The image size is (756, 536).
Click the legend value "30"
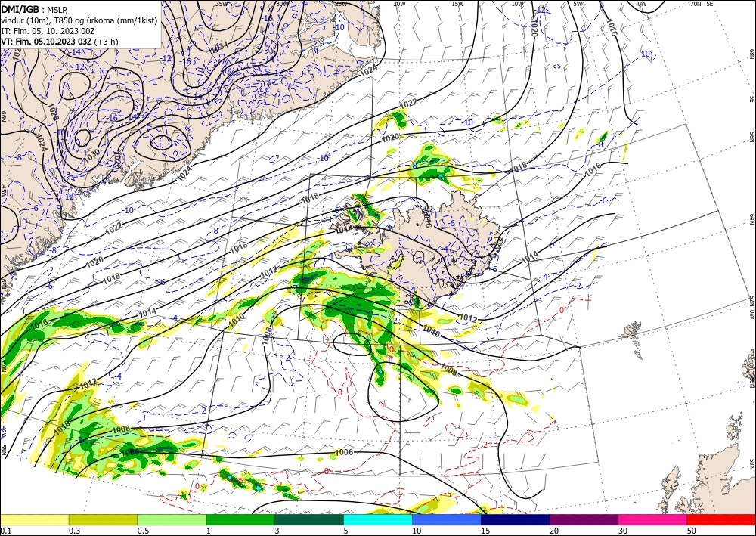click(x=624, y=531)
